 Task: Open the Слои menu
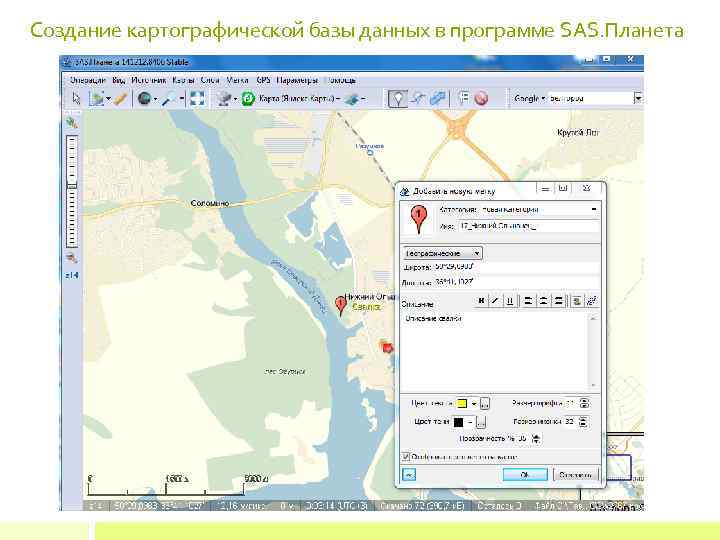(x=210, y=80)
